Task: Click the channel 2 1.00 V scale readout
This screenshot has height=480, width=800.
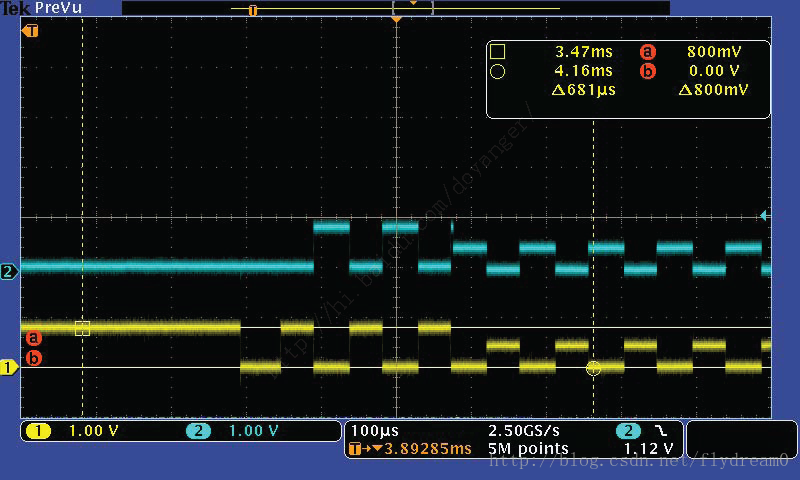Action: click(x=253, y=431)
